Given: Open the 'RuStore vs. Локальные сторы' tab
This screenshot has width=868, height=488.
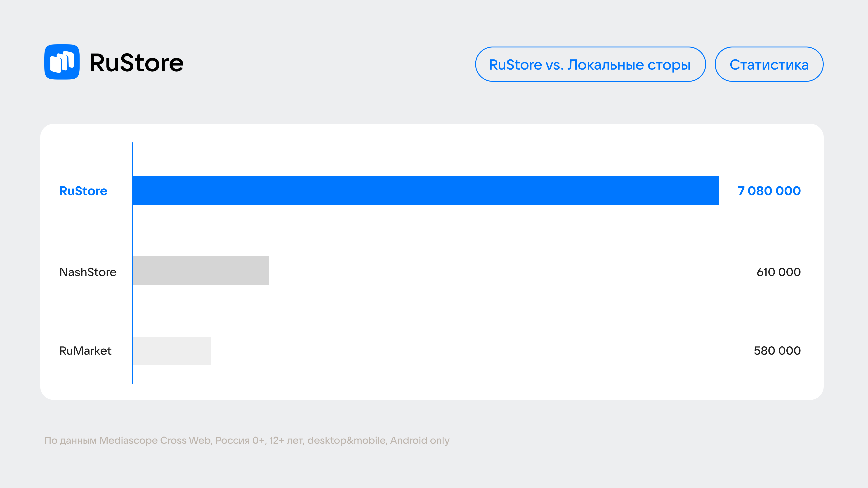Looking at the screenshot, I should 590,64.
